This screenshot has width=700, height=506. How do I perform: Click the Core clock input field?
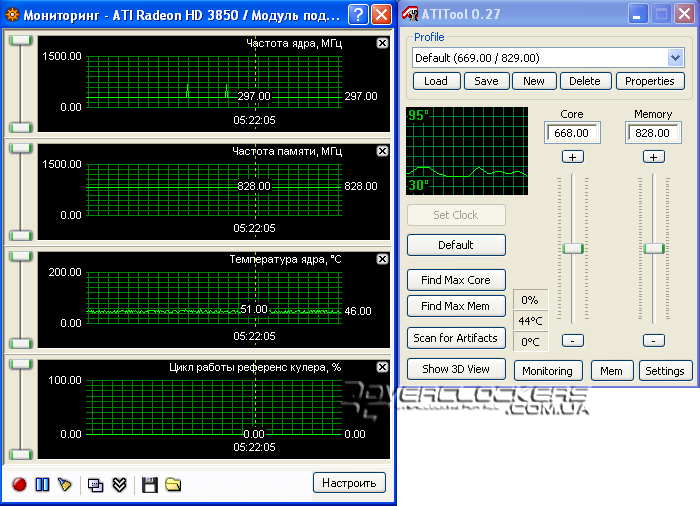point(572,133)
